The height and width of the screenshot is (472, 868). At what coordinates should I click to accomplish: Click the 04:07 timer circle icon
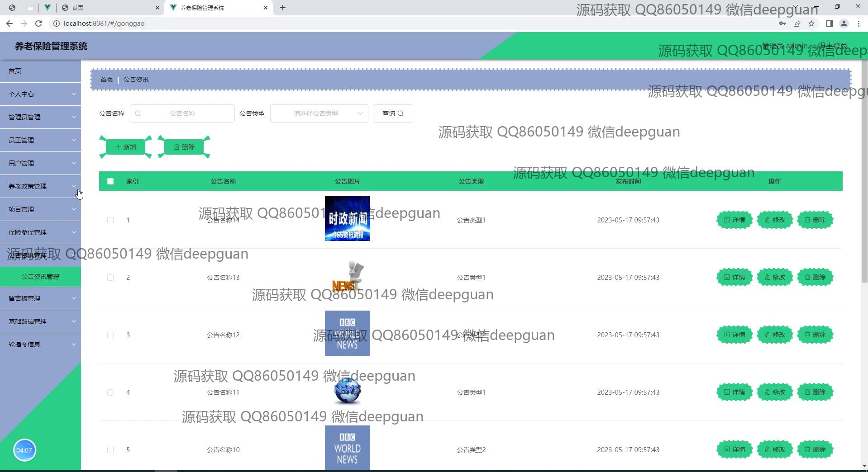click(x=24, y=450)
